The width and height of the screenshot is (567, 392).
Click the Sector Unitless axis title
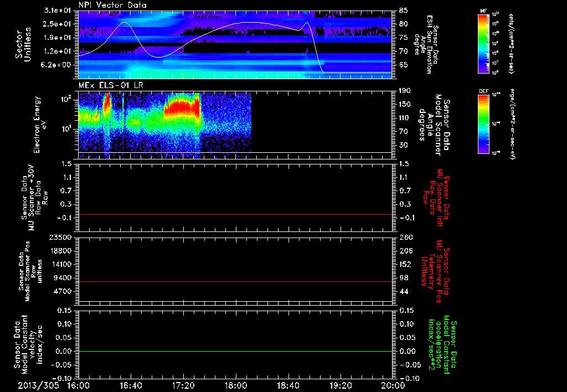click(23, 44)
